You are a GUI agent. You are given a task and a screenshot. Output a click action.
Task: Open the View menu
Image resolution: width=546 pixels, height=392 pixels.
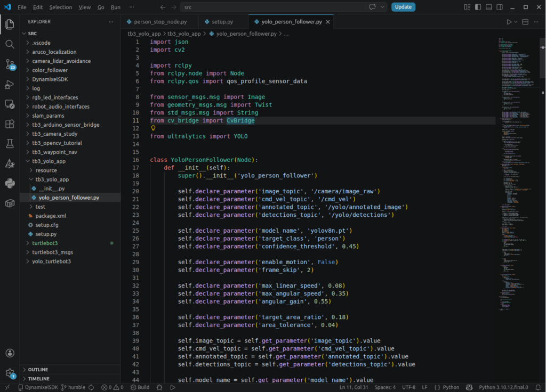[x=85, y=7]
